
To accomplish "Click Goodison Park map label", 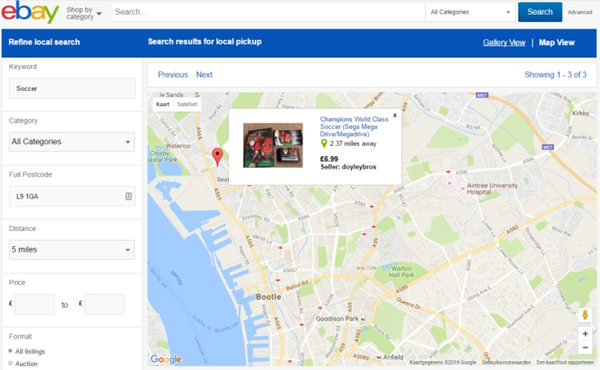I will pyautogui.click(x=337, y=318).
